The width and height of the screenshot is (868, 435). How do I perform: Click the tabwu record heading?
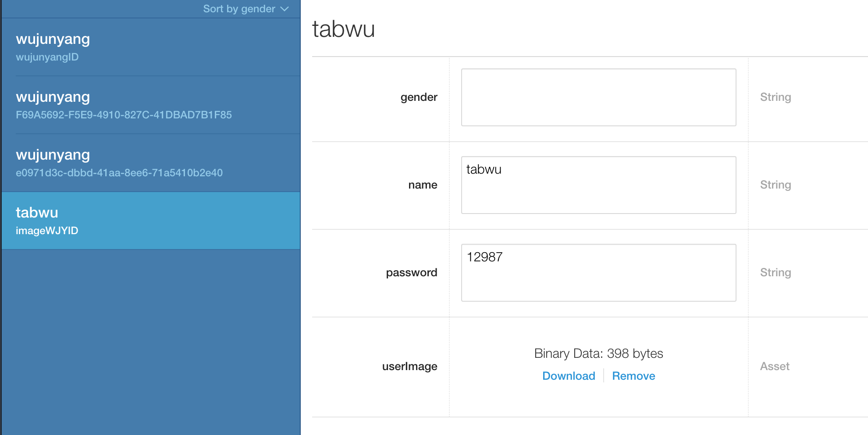pos(343,29)
